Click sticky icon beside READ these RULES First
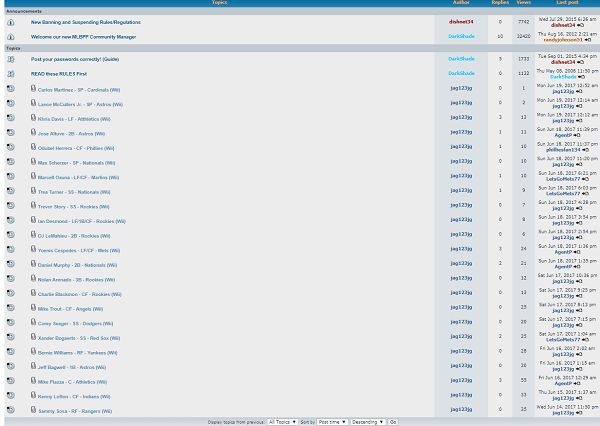This screenshot has height=426, width=600. 11,74
